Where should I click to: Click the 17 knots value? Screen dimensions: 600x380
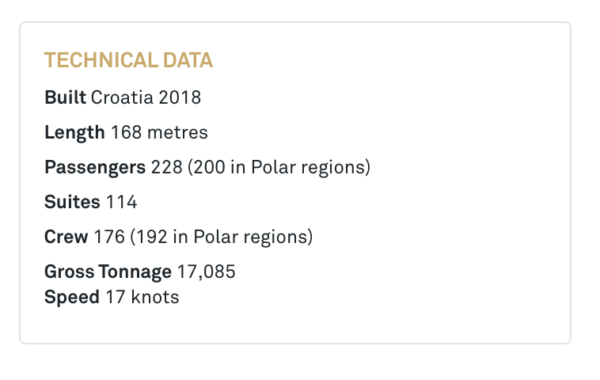click(x=142, y=297)
